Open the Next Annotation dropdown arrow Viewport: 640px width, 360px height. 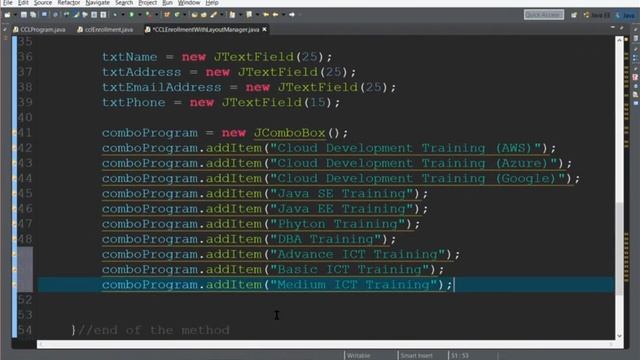point(240,15)
